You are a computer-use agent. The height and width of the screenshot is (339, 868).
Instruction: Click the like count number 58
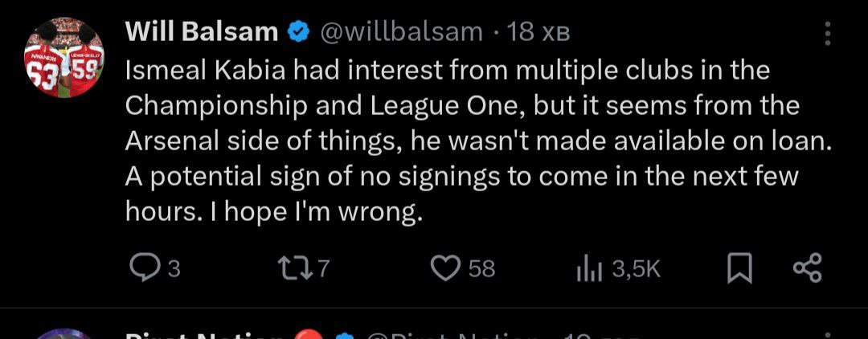pos(481,270)
